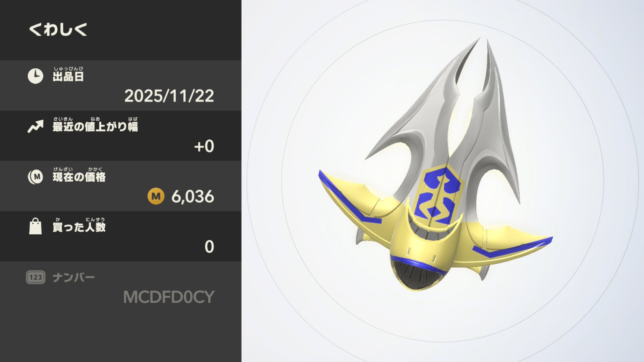Click the clock icon beside 出品日

[x=36, y=76]
